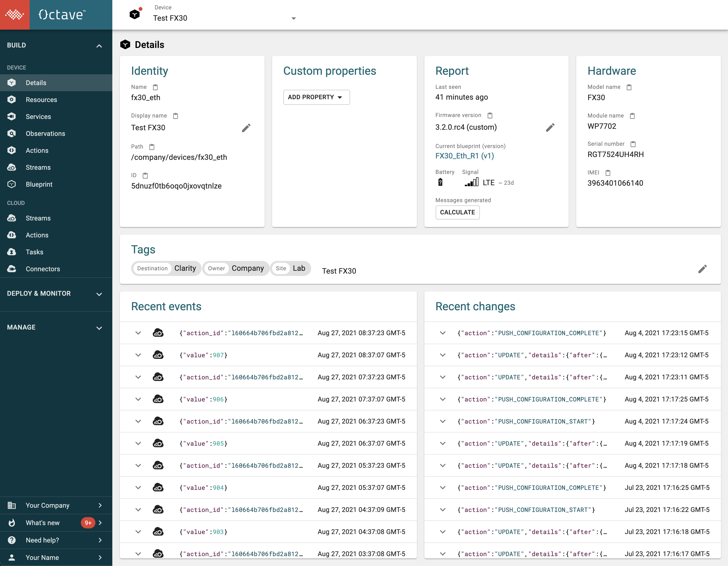The width and height of the screenshot is (728, 566).
Task: Click cloud icon of {"value":905} event
Action: (158, 443)
